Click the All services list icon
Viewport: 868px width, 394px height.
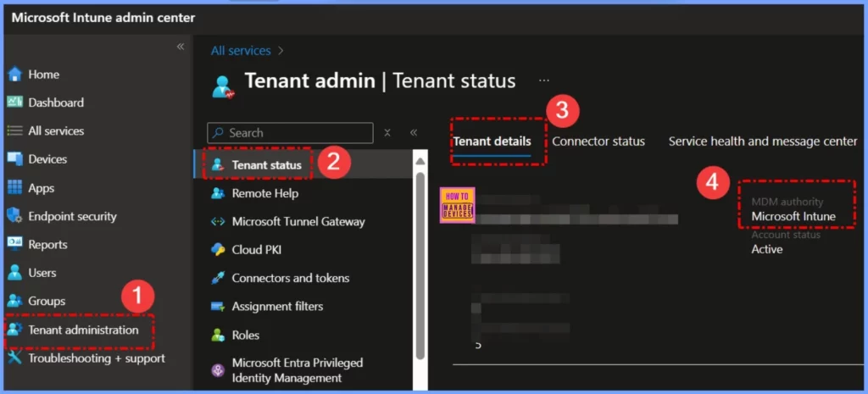tap(15, 131)
